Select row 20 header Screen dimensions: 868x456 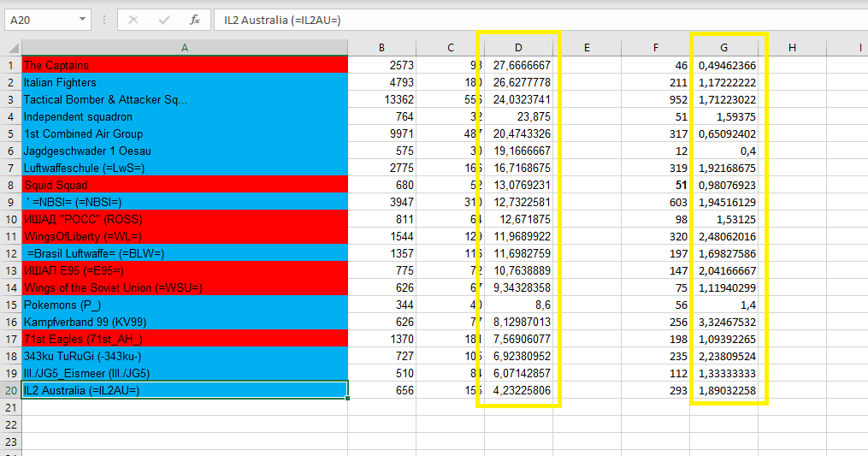click(x=10, y=391)
